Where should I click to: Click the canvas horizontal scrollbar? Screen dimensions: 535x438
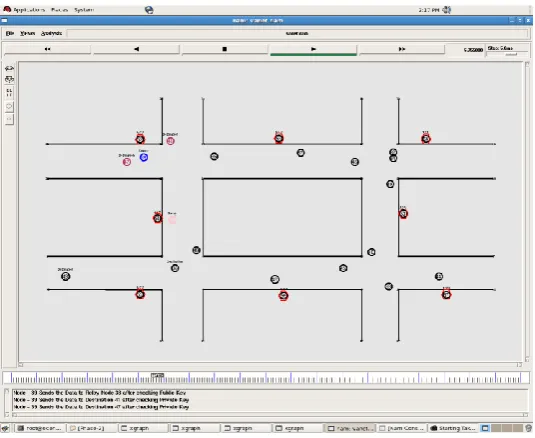point(270,365)
